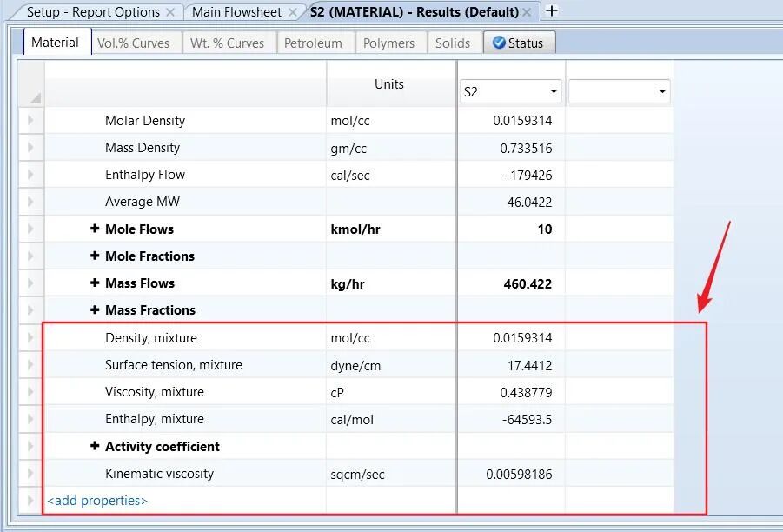Expand Mass Fractions plus icon
The image size is (783, 532).
[x=95, y=309]
